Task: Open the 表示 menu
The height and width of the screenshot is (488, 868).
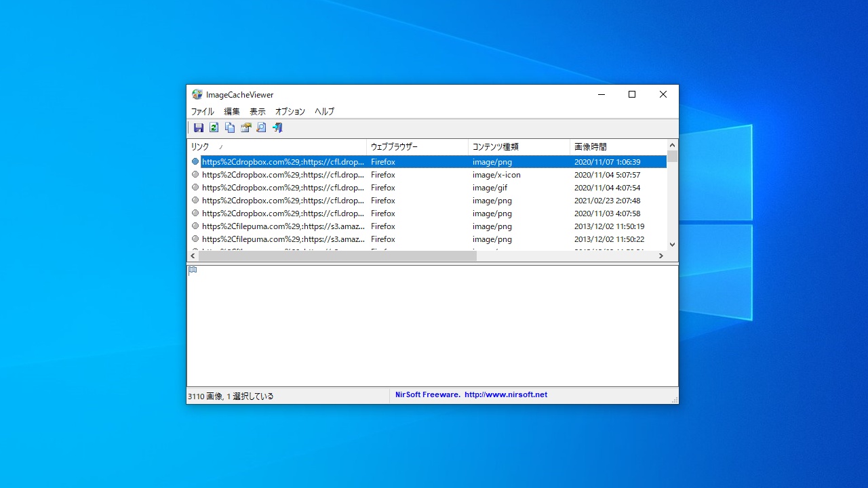Action: point(258,111)
